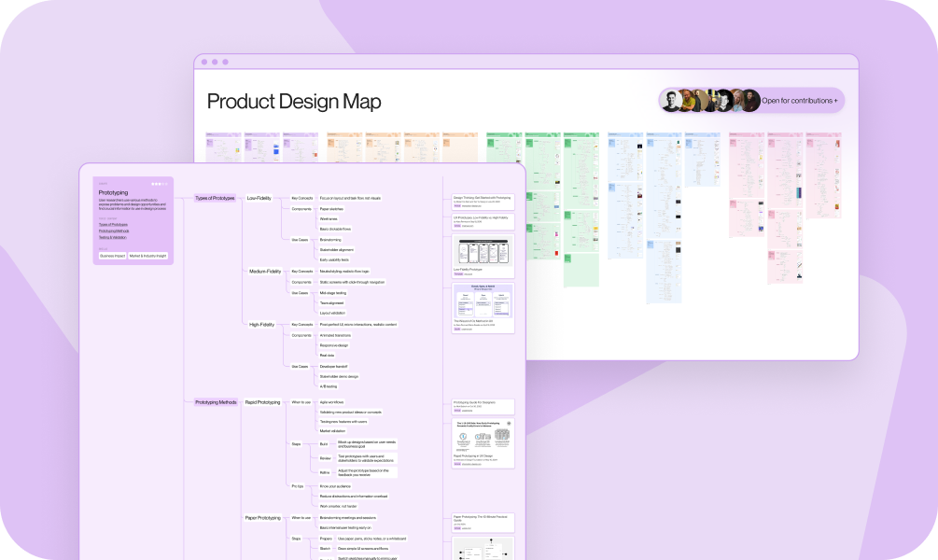The height and width of the screenshot is (560, 938).
Task: Open the leftmost purple map thumbnail in back window
Action: pos(223,147)
